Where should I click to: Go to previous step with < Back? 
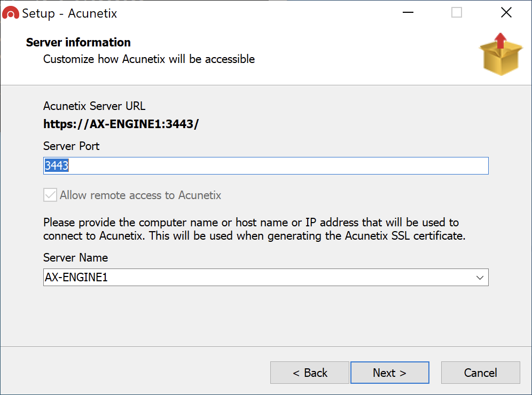coord(310,373)
